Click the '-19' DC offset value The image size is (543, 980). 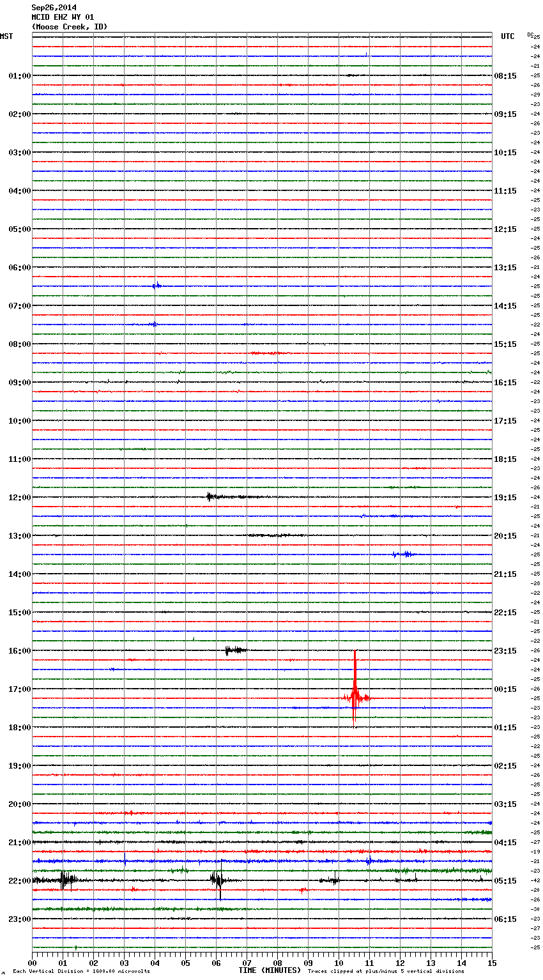click(535, 852)
